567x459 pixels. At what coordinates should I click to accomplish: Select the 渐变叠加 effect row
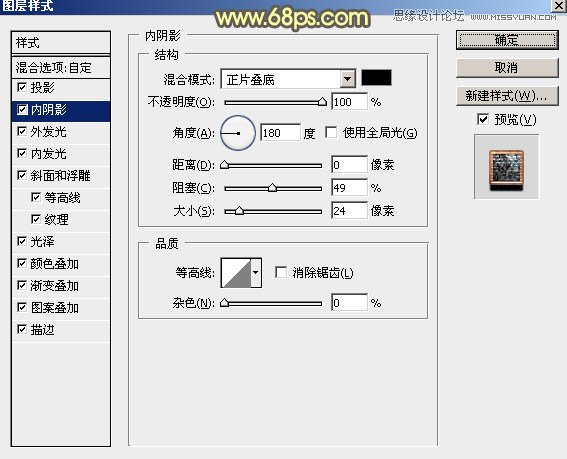61,286
